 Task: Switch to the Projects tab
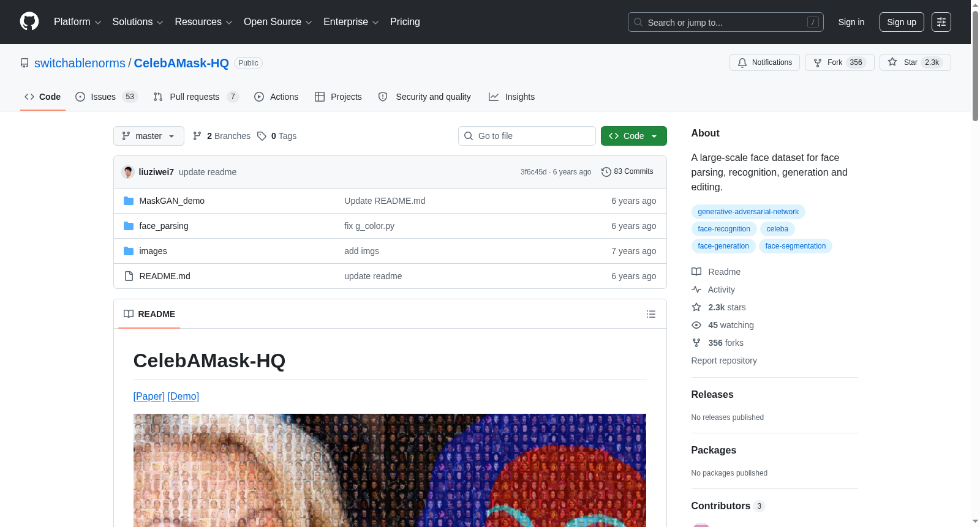[338, 97]
